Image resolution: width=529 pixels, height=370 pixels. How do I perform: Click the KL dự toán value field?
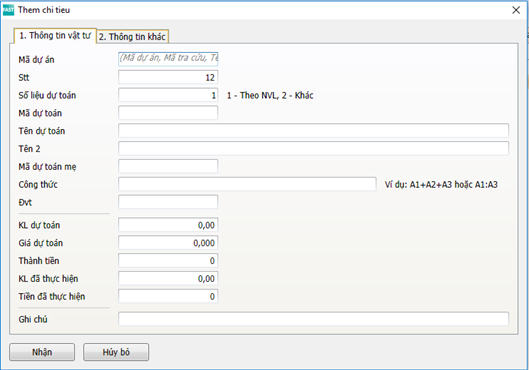[168, 225]
